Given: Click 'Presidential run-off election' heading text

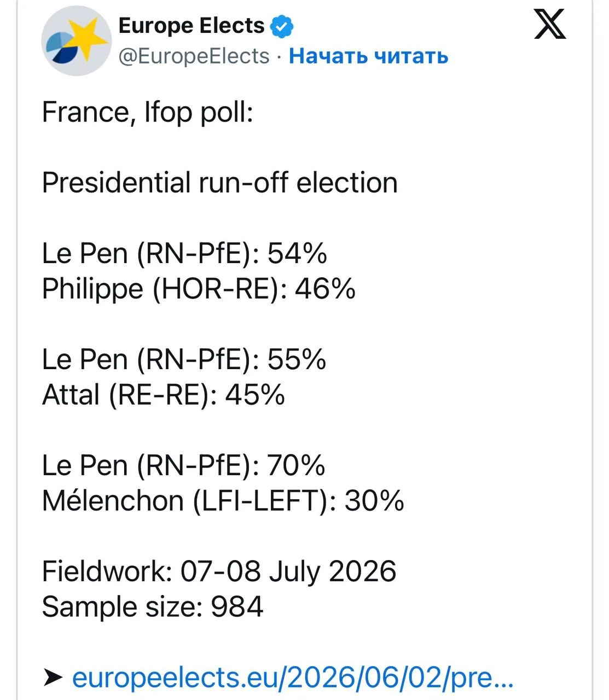Looking at the screenshot, I should [219, 183].
